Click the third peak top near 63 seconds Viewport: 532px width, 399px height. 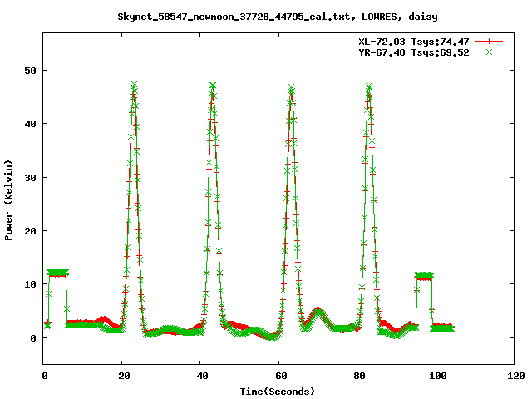click(291, 88)
